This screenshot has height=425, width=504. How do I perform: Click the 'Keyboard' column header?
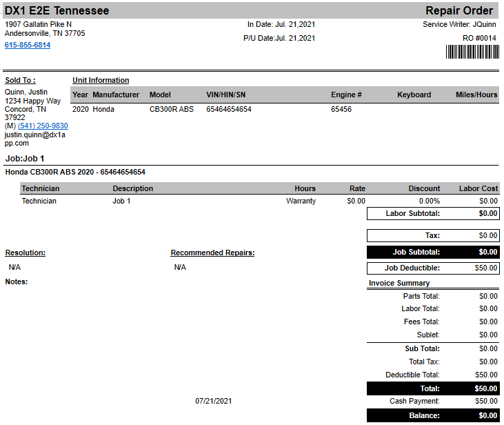click(414, 95)
